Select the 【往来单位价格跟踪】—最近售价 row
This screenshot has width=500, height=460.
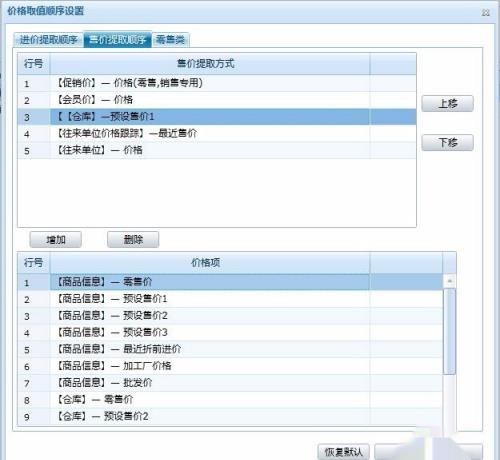tap(217, 134)
